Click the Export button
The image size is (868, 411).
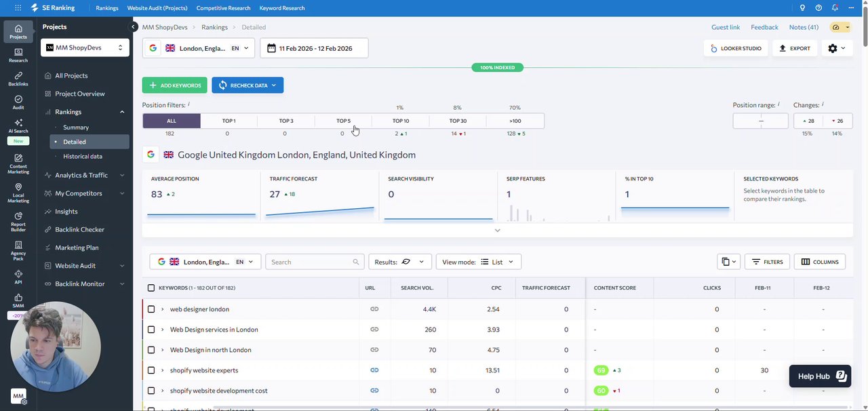pyautogui.click(x=795, y=49)
